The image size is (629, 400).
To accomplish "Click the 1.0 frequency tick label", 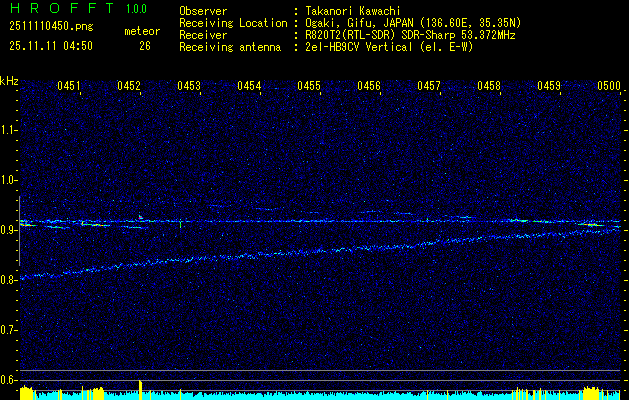I will (9, 180).
